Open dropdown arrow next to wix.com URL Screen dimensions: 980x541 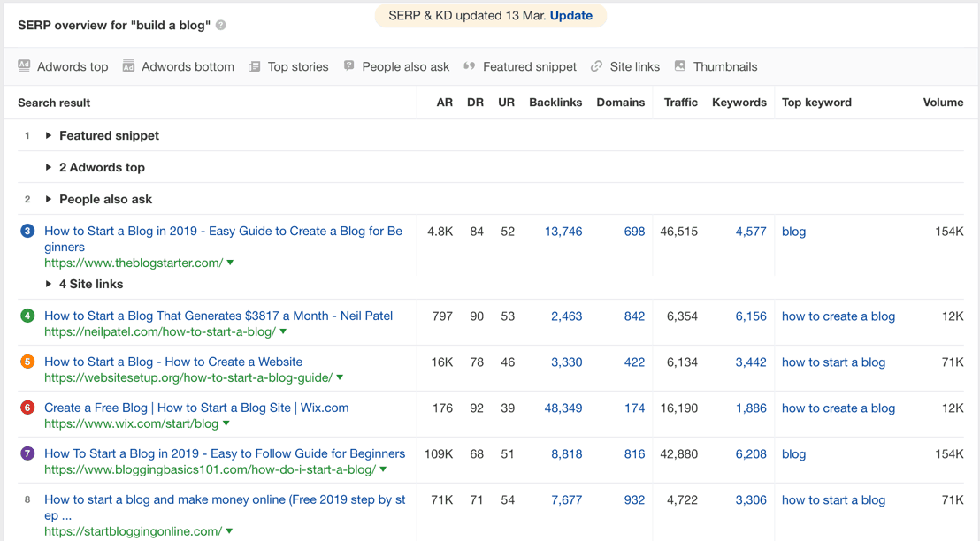pyautogui.click(x=226, y=423)
